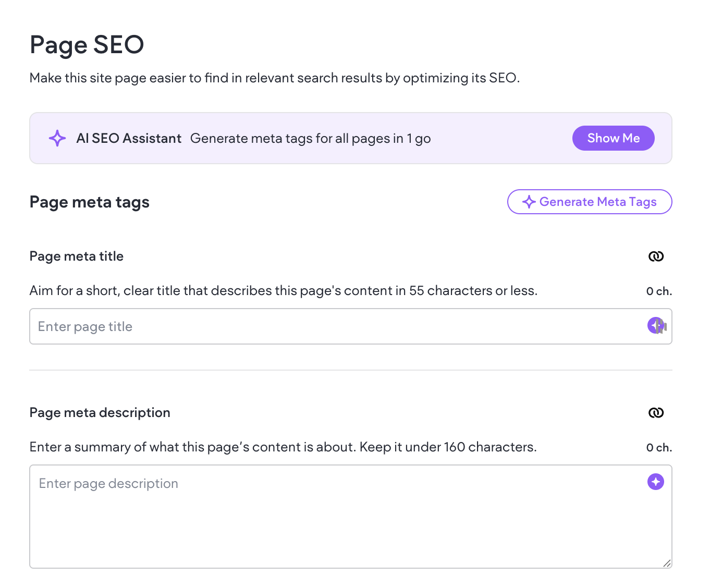Click the link icon beside Page meta description
This screenshot has width=710, height=588.
click(656, 412)
